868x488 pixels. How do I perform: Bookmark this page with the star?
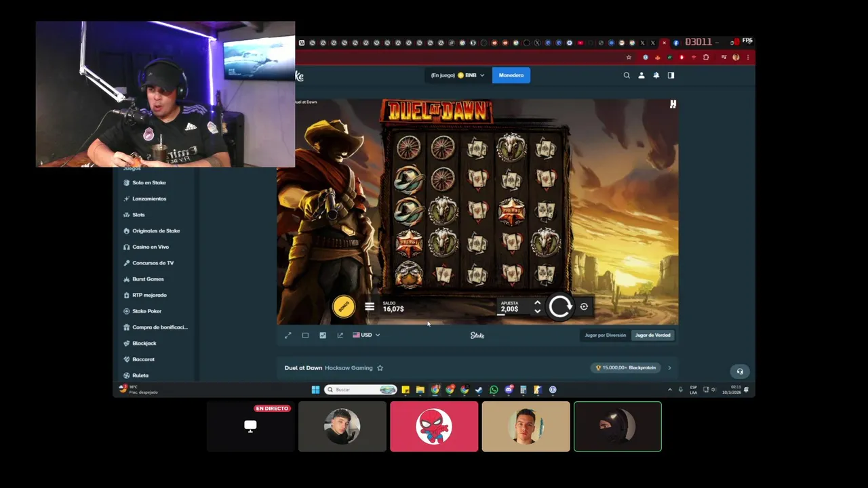(629, 58)
